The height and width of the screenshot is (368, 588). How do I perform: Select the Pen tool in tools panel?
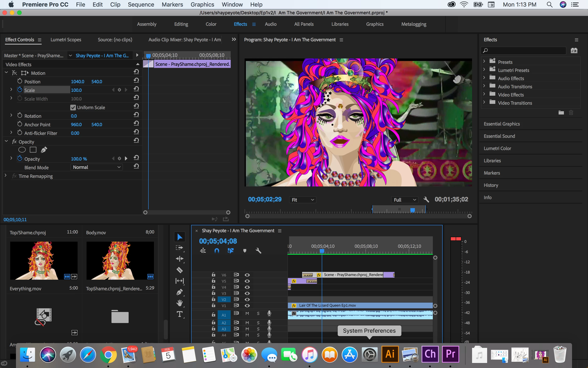coord(179,292)
